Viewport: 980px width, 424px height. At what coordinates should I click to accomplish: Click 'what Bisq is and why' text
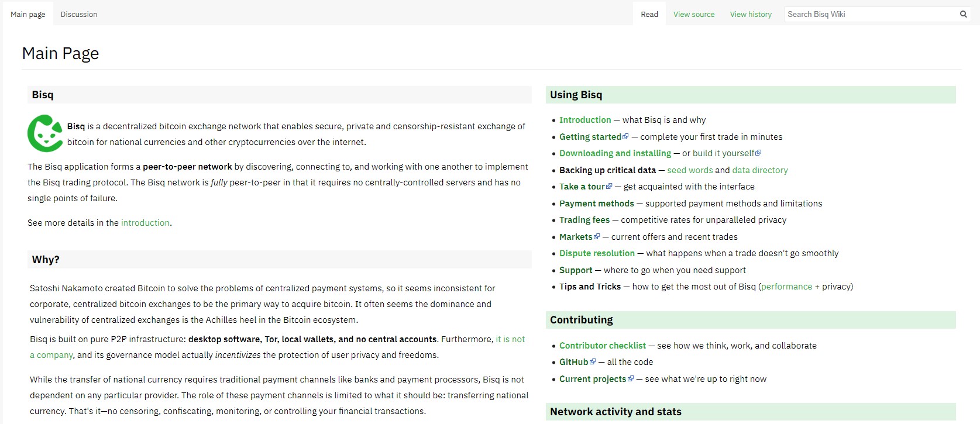(x=664, y=120)
